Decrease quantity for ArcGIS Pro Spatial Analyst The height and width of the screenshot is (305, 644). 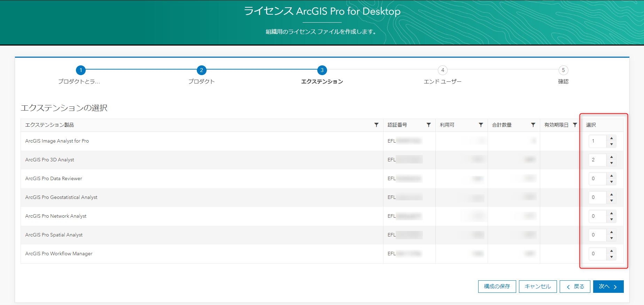[x=611, y=238]
